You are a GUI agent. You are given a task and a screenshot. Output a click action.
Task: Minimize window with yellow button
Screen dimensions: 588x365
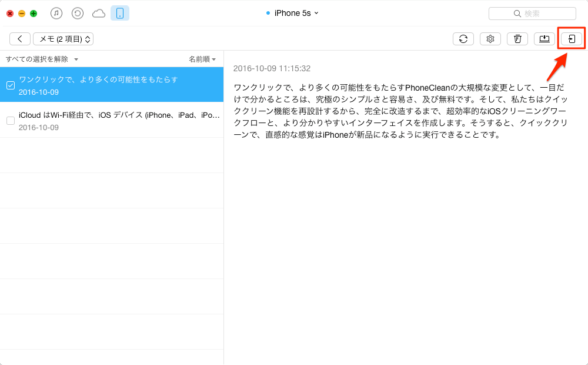(x=22, y=14)
